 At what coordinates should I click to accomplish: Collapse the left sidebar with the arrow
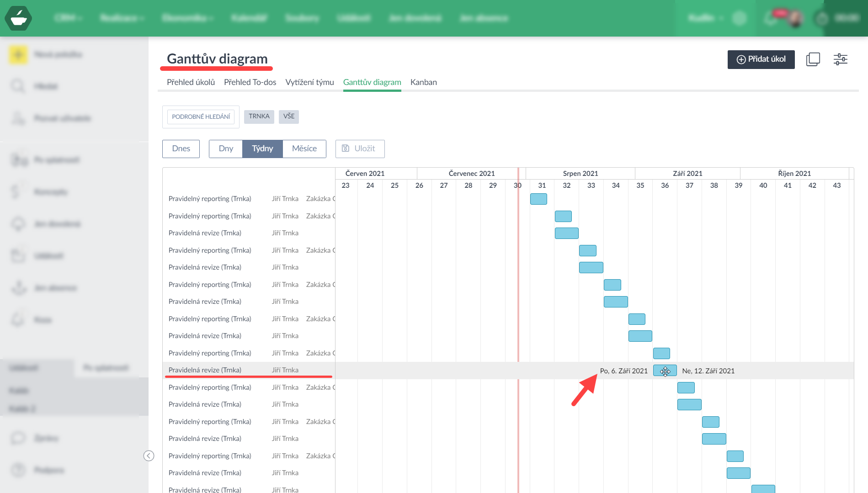coord(149,456)
